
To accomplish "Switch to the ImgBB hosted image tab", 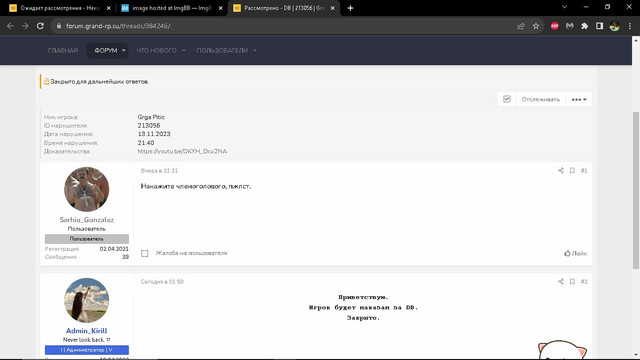I will [171, 8].
